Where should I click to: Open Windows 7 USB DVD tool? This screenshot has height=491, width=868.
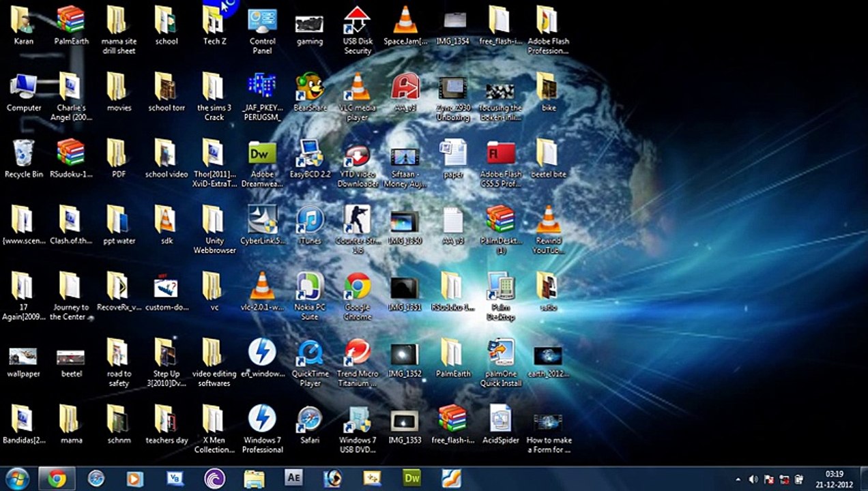[x=357, y=430]
